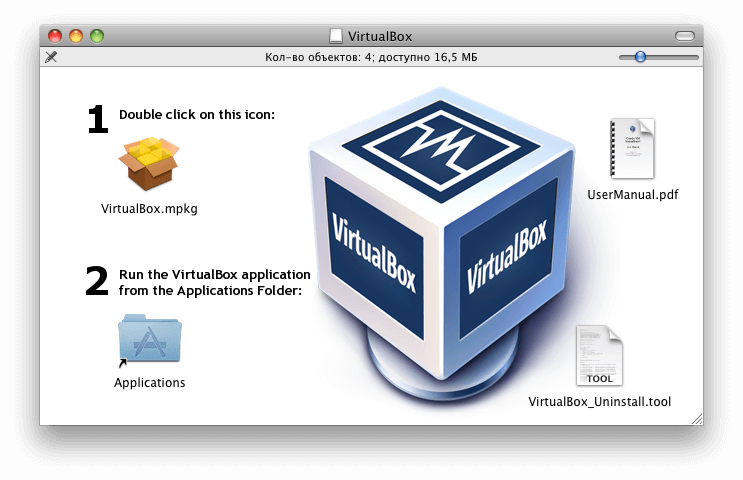Click the Applications label under the folder

[150, 382]
